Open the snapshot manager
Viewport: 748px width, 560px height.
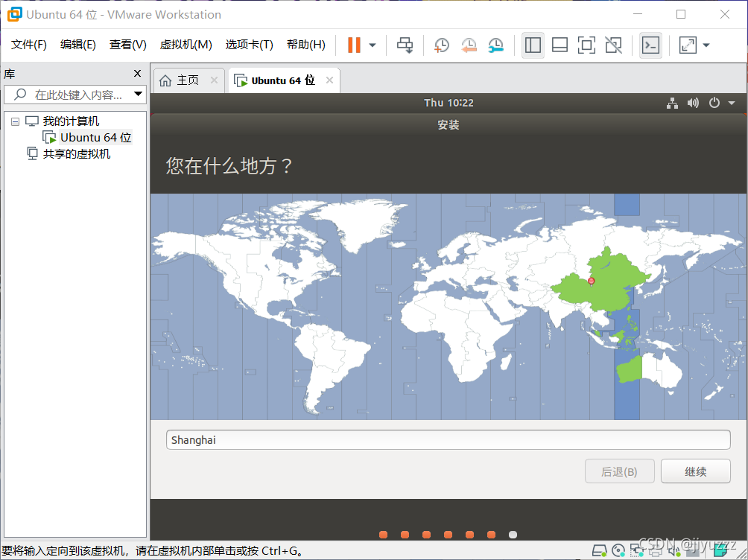click(496, 45)
